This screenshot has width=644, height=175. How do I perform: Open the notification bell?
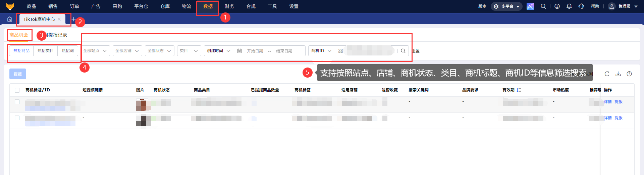(569, 6)
